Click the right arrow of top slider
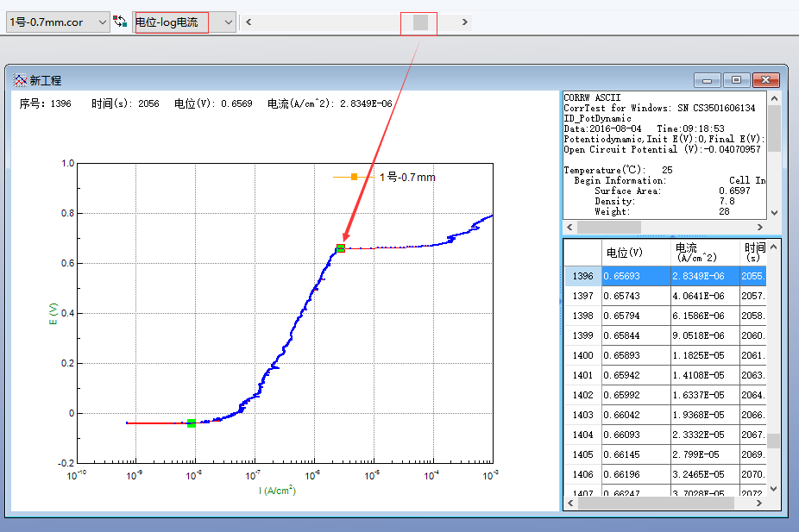The image size is (799, 532). coord(465,22)
